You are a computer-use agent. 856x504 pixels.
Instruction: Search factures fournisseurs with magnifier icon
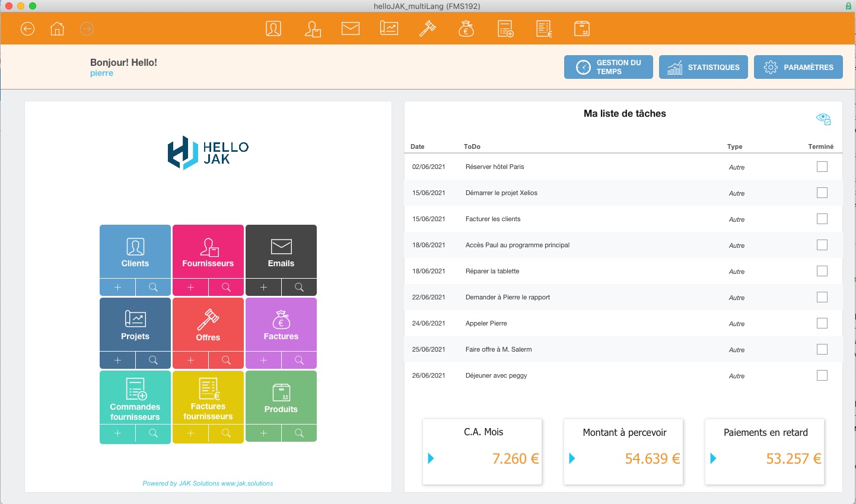click(x=226, y=433)
